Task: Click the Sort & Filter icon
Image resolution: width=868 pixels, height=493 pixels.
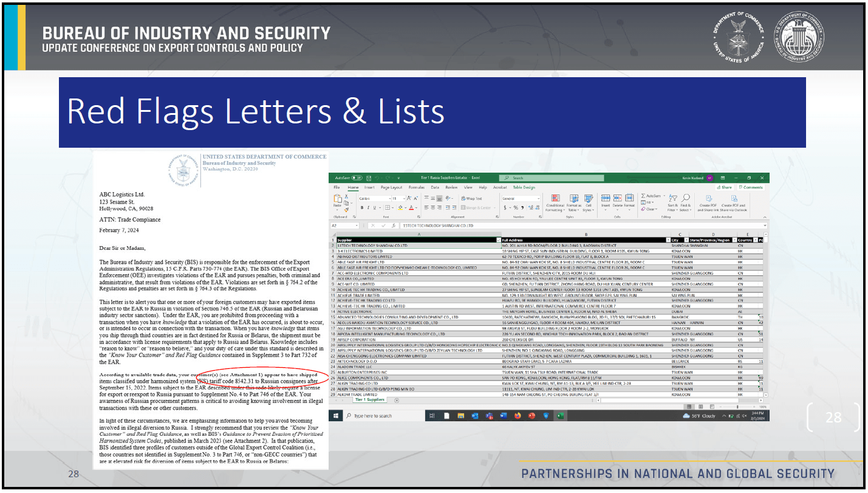Action: [673, 198]
